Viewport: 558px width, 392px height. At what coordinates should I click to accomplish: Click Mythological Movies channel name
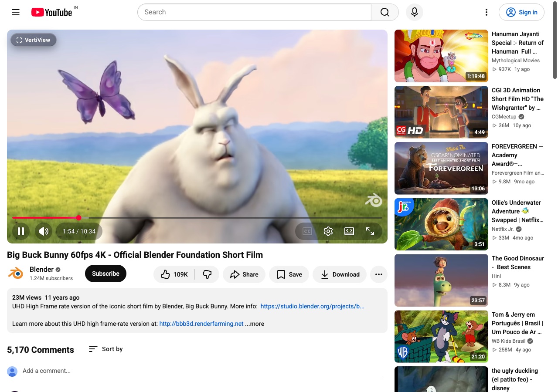pos(516,61)
